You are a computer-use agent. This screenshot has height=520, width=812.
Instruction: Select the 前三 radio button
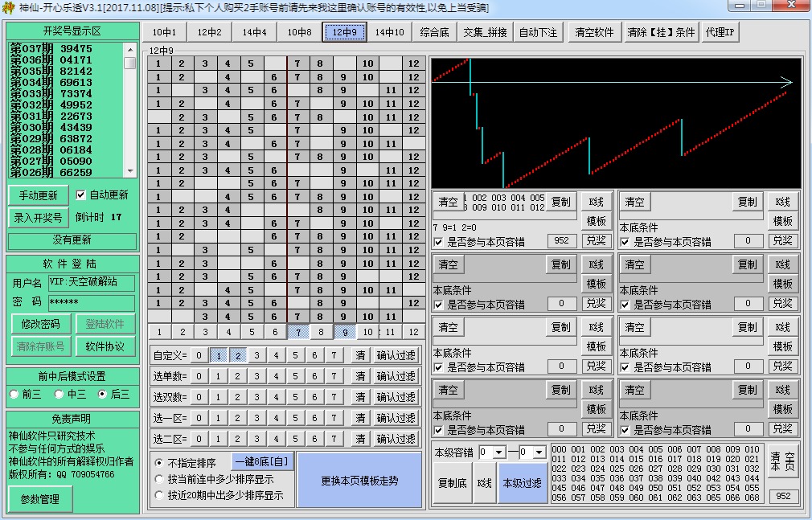(x=14, y=394)
